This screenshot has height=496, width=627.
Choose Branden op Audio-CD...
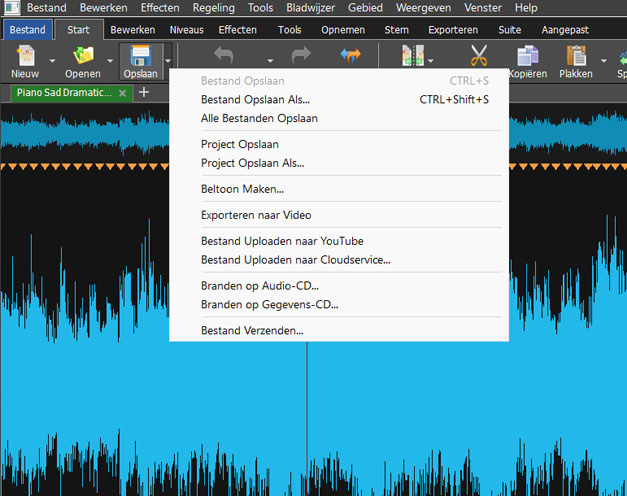coord(339,286)
